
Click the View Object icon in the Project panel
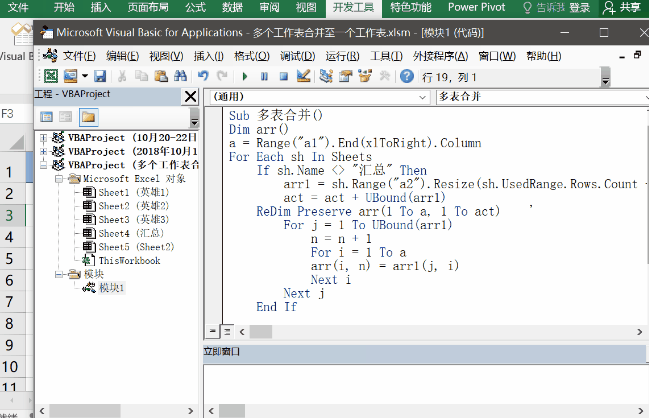(65, 117)
